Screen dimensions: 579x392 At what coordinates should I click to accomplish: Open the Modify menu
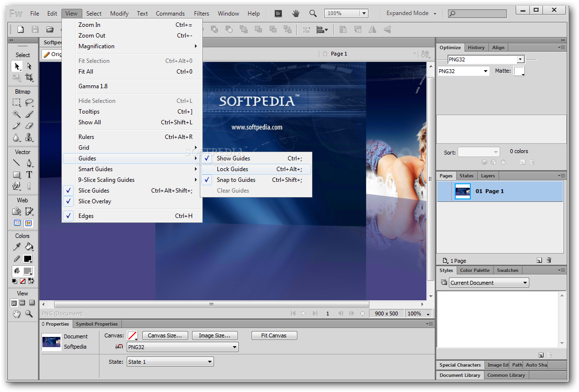click(119, 14)
